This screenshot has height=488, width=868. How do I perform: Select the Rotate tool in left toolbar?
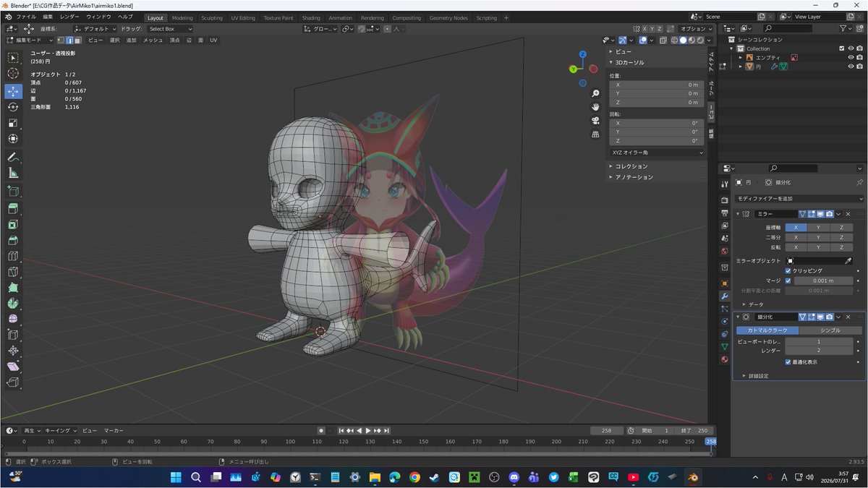pyautogui.click(x=13, y=107)
